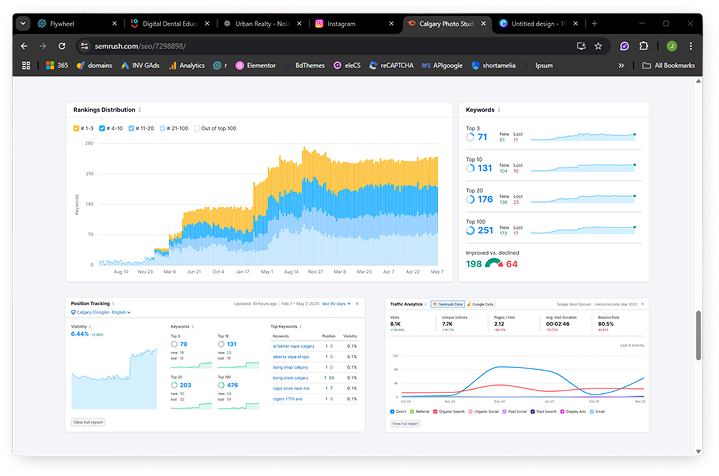The image size is (719, 476).
Task: Close the Traffic Analytics widget
Action: pyautogui.click(x=642, y=304)
